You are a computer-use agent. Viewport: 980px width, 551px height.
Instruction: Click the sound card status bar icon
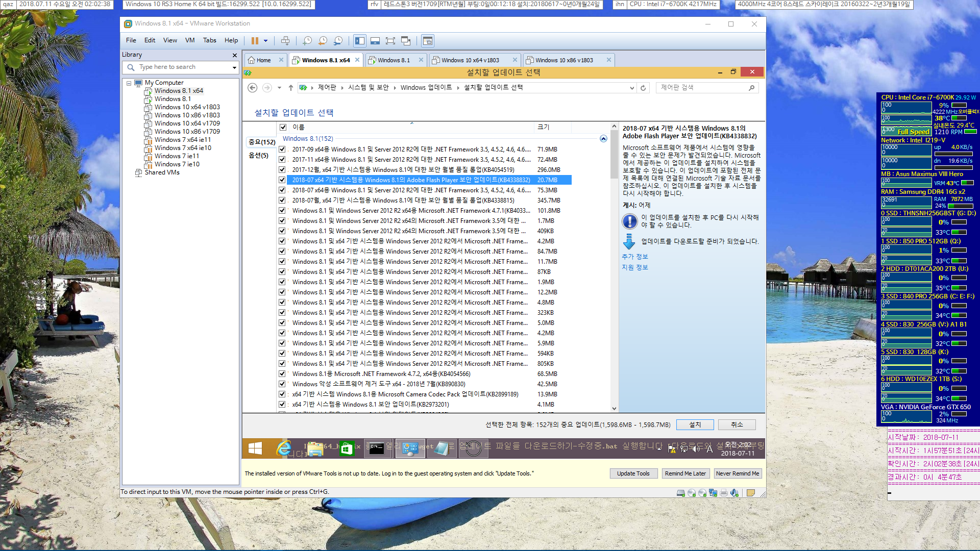pyautogui.click(x=734, y=493)
